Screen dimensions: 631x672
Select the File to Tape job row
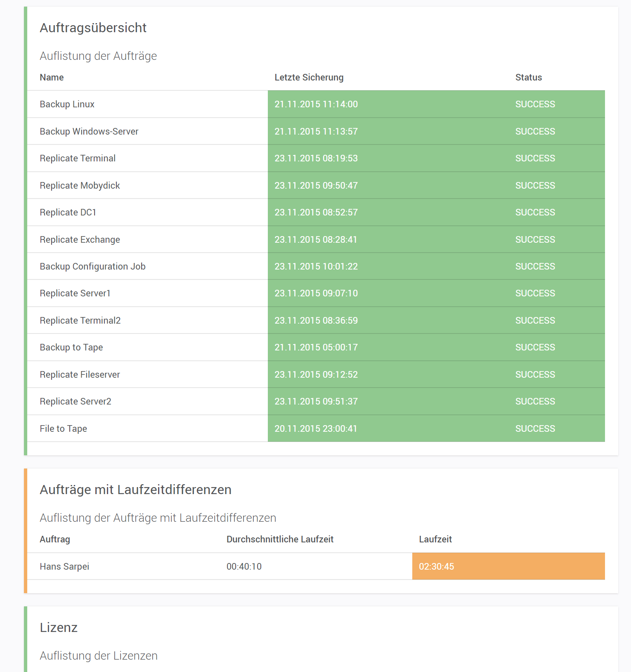[x=63, y=429]
